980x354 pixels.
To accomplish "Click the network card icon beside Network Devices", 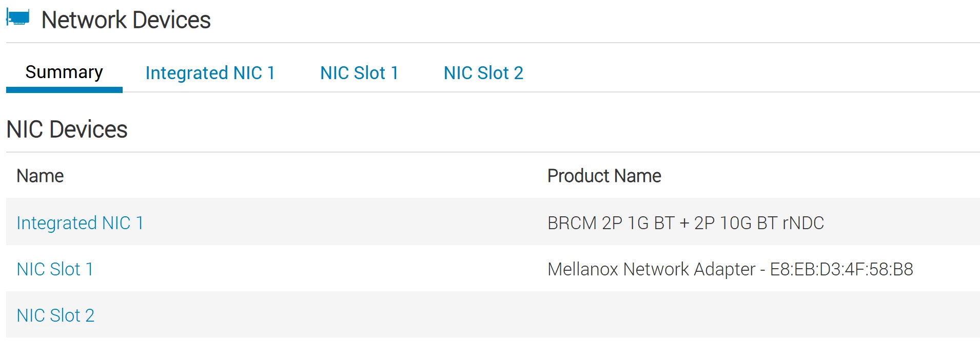I will [18, 17].
